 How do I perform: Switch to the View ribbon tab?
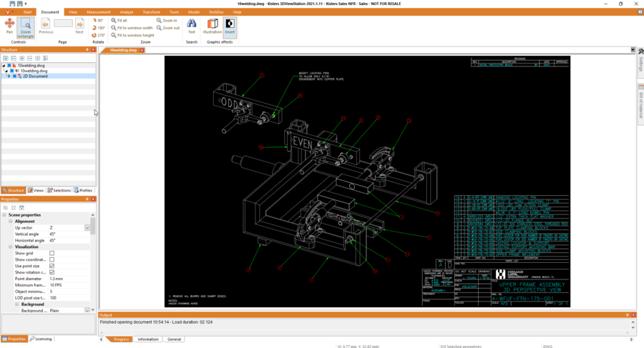(73, 12)
